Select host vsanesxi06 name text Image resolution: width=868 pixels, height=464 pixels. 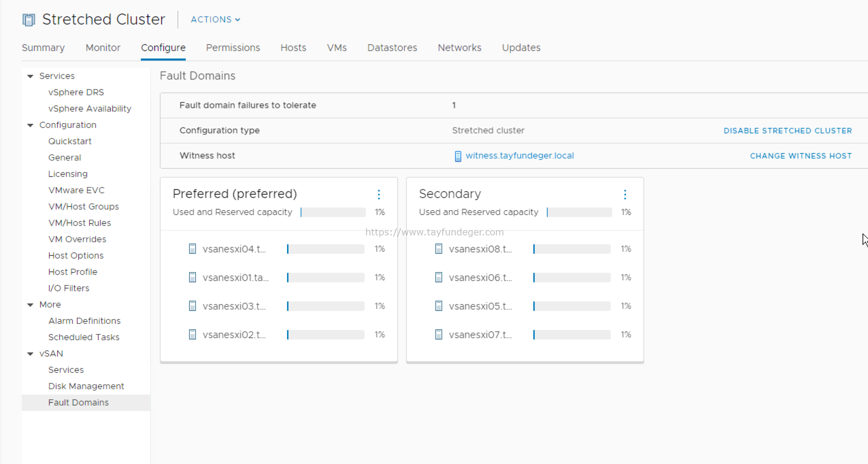pyautogui.click(x=481, y=278)
